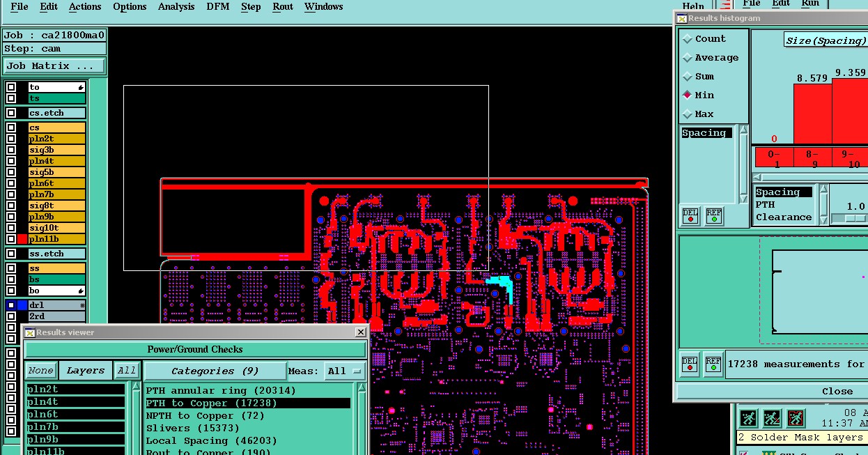Click the red color swatch of pln11b
Screen dimensions: 868x455
(22, 239)
